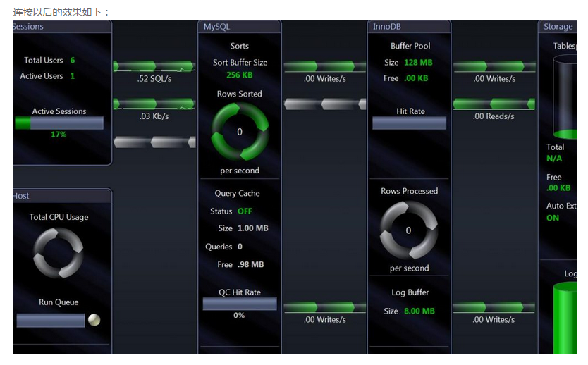
Task: Click the Query Cache Free .98 MB value
Action: [250, 264]
